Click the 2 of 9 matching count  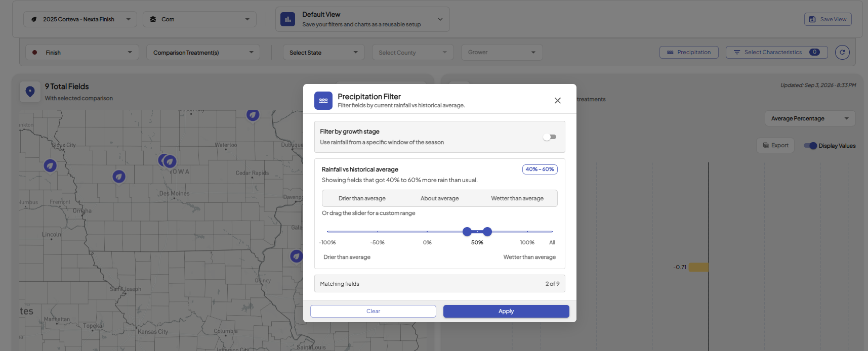552,284
